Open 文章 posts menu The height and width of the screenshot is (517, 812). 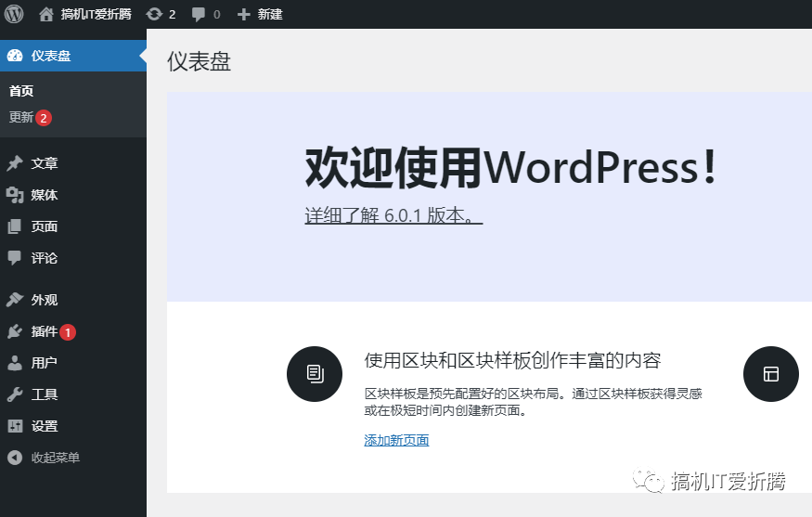click(x=44, y=163)
